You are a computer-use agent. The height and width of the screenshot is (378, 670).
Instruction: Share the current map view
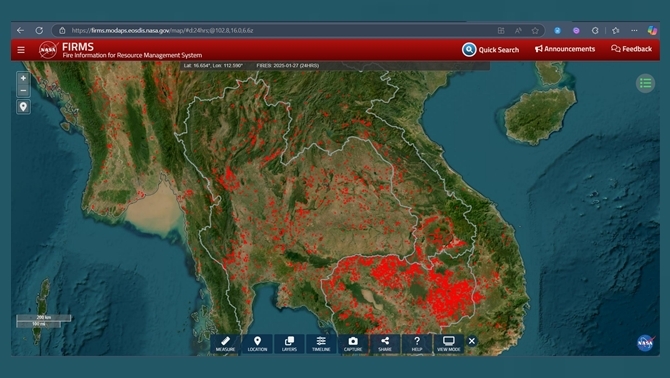pyautogui.click(x=385, y=343)
